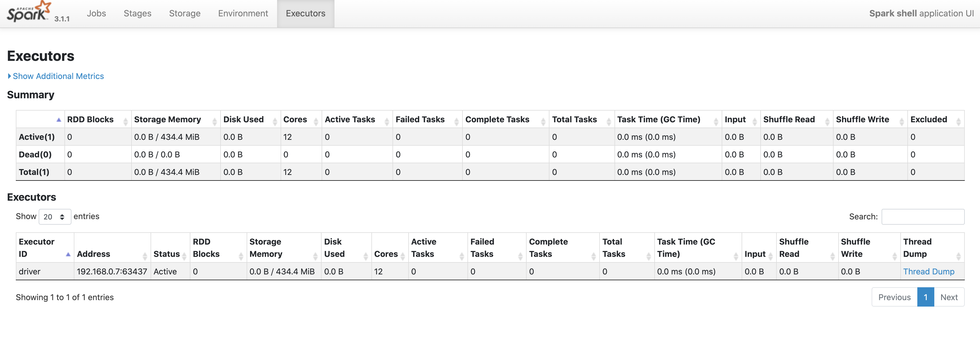Image resolution: width=980 pixels, height=337 pixels.
Task: Sort summary by Failed Tasks column
Action: pos(420,119)
